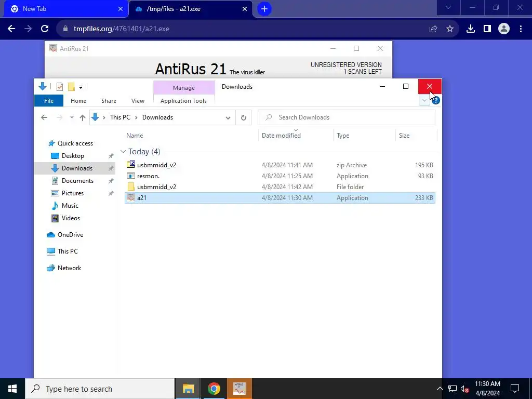The height and width of the screenshot is (399, 532).
Task: Open the Application Tools tab
Action: coord(183,101)
